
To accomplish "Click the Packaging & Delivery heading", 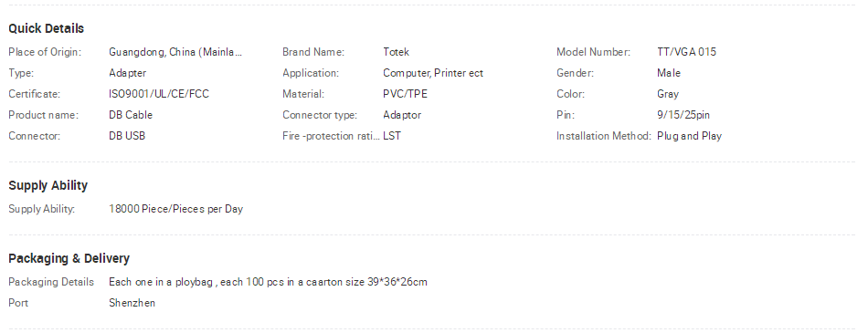I will (x=69, y=258).
